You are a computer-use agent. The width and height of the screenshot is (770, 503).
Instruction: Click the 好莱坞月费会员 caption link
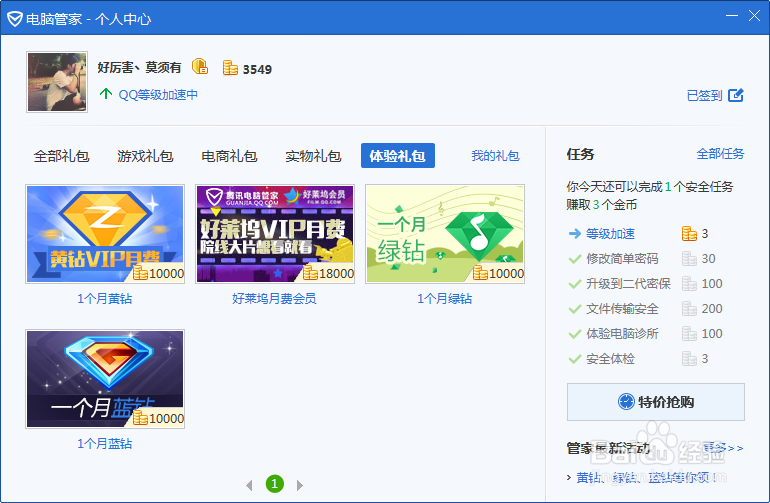click(x=274, y=299)
